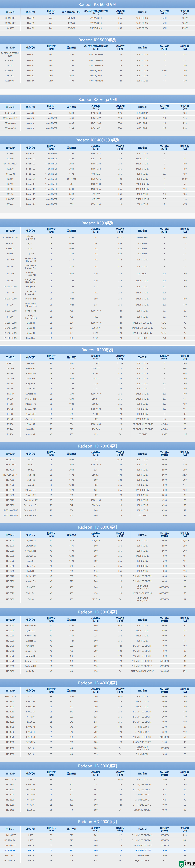The height and width of the screenshot is (868, 195).
Task: Click the HD 2900 XT model cell
Action: [10, 835]
